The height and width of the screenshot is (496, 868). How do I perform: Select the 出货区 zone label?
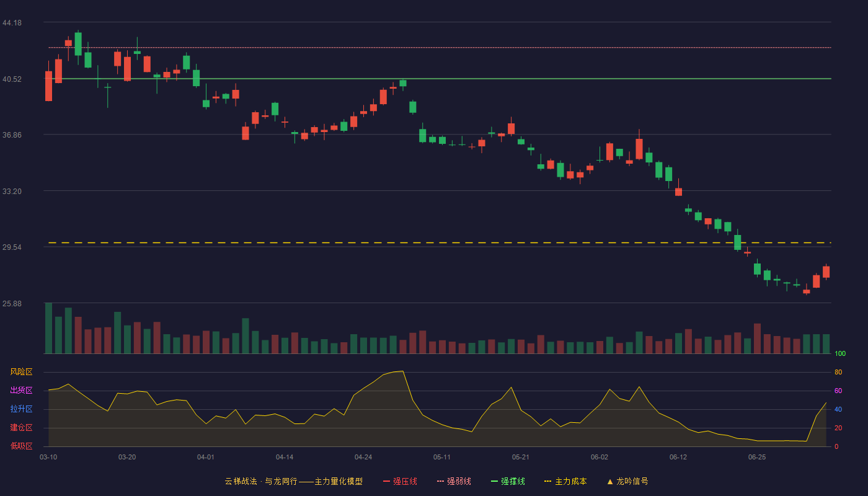21,391
